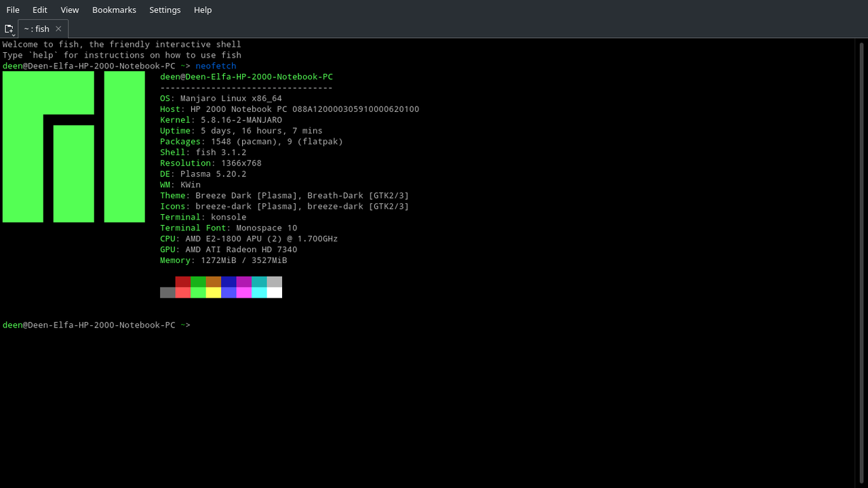Click the "Kernel: 5.8.16-2-MANJARO" line

(x=221, y=120)
